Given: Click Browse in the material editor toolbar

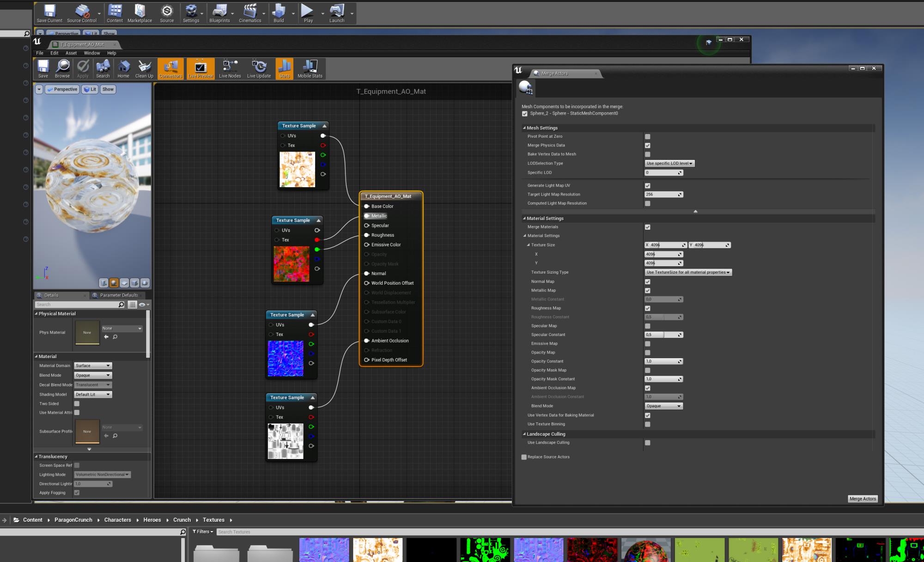Looking at the screenshot, I should (x=62, y=69).
